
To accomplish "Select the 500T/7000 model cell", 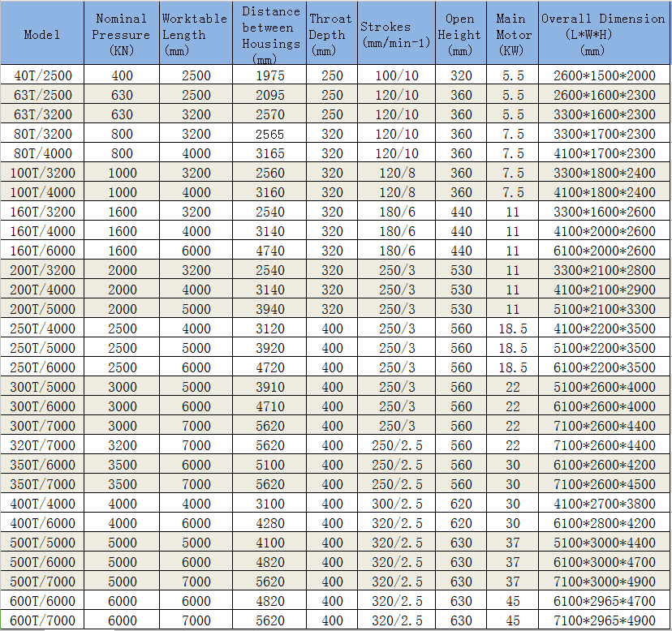I will click(x=43, y=582).
